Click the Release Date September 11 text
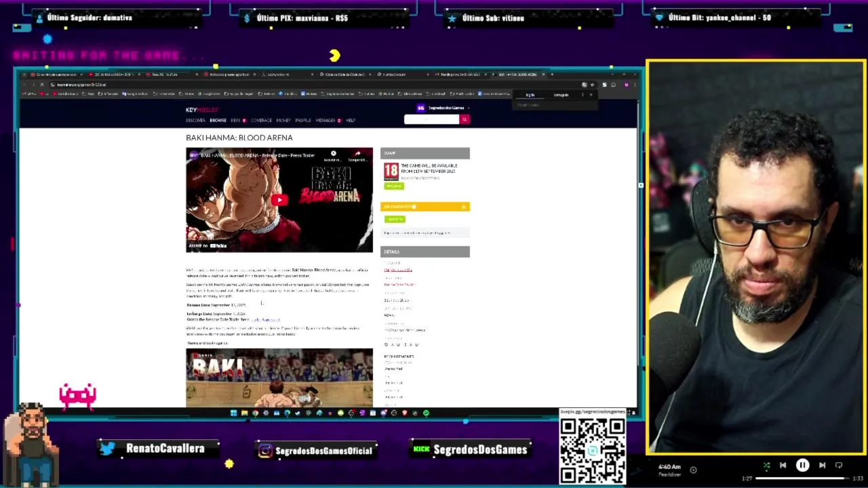Screen dimensions: 868x488 tap(216, 305)
